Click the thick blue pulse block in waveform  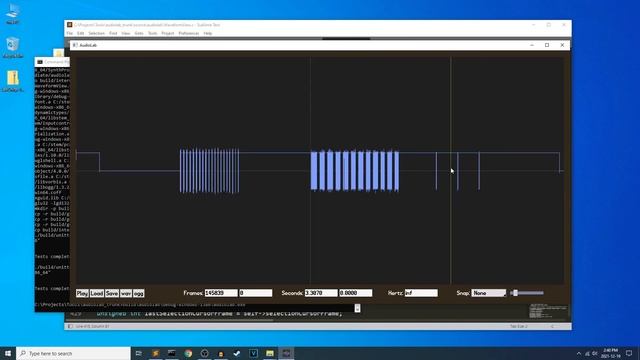click(355, 171)
